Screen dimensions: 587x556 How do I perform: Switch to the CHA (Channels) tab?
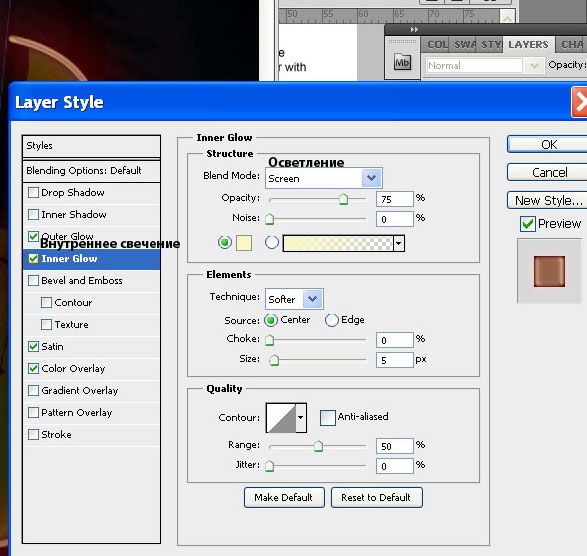[x=572, y=45]
